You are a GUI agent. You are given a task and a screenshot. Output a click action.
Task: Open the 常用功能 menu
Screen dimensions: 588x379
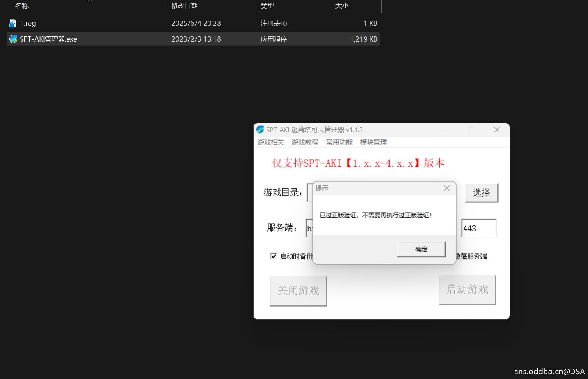tap(339, 142)
